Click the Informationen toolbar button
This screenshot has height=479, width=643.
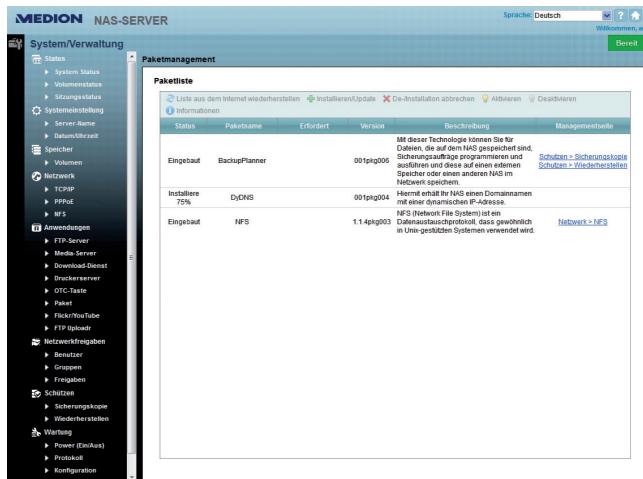tap(193, 111)
